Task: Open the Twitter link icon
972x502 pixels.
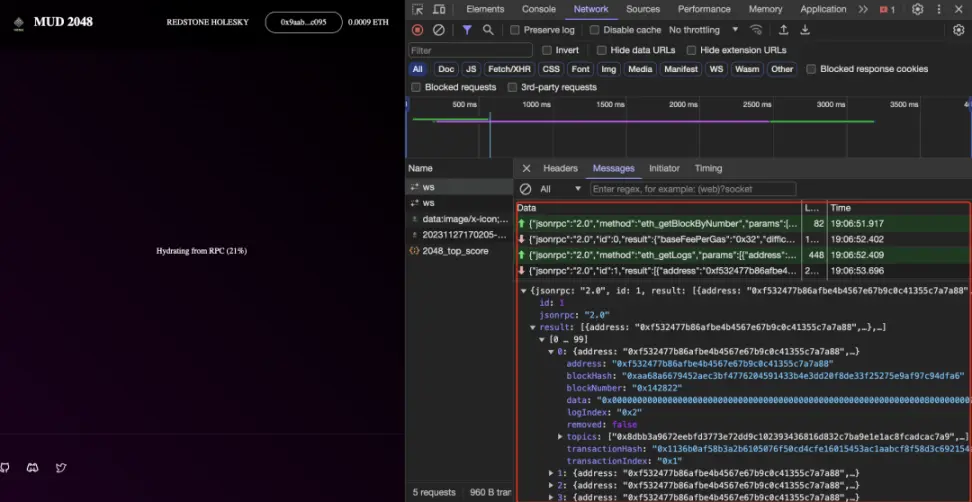Action: tap(61, 468)
